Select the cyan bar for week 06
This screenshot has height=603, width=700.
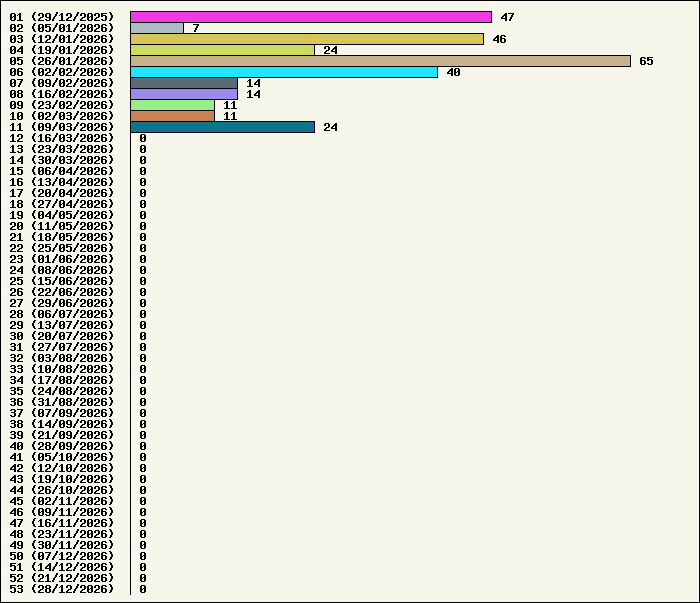(x=284, y=72)
